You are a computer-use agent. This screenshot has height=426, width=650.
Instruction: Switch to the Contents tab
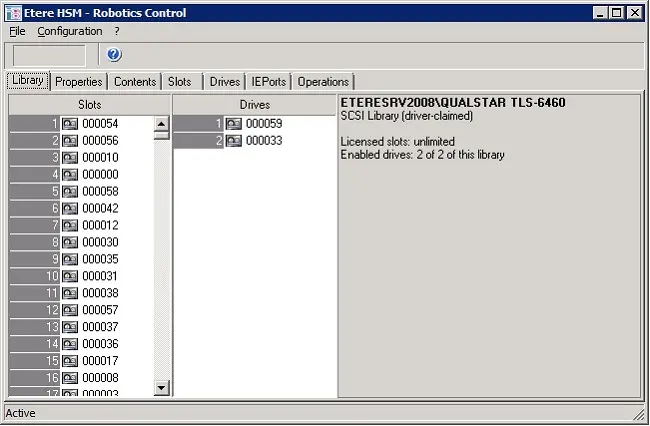134,82
